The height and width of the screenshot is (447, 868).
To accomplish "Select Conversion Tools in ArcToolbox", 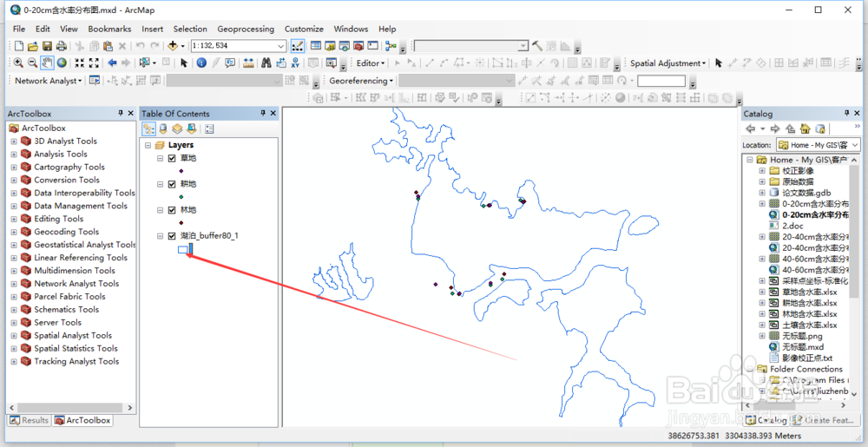I will click(x=67, y=180).
